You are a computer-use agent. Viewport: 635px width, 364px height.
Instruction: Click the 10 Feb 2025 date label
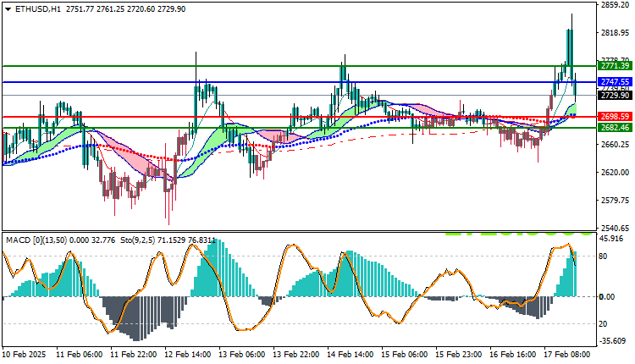tap(25, 355)
